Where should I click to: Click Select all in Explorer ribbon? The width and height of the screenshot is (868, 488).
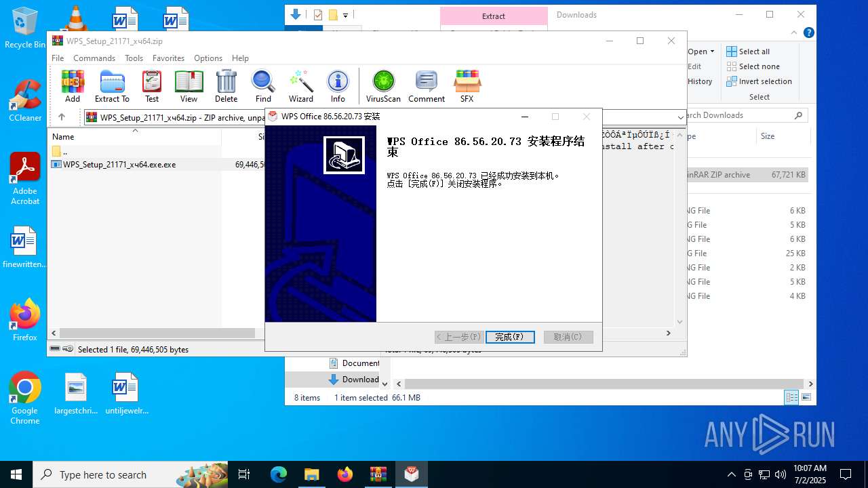(x=748, y=52)
